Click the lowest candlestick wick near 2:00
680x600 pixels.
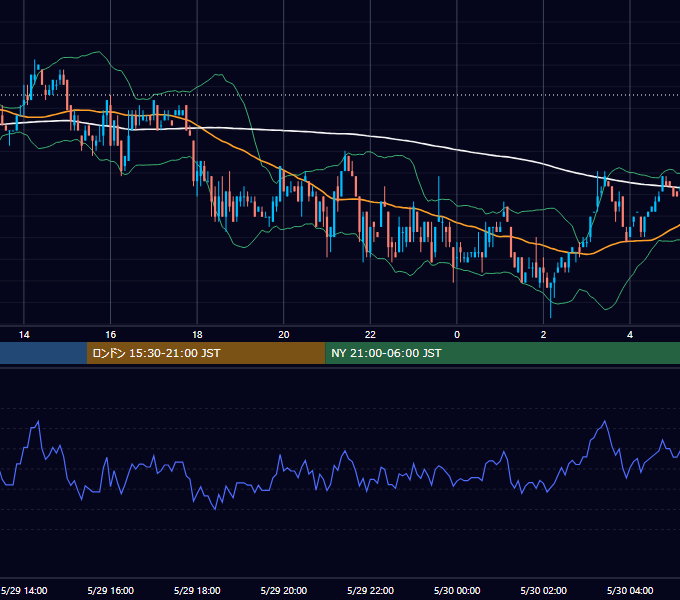coord(551,301)
